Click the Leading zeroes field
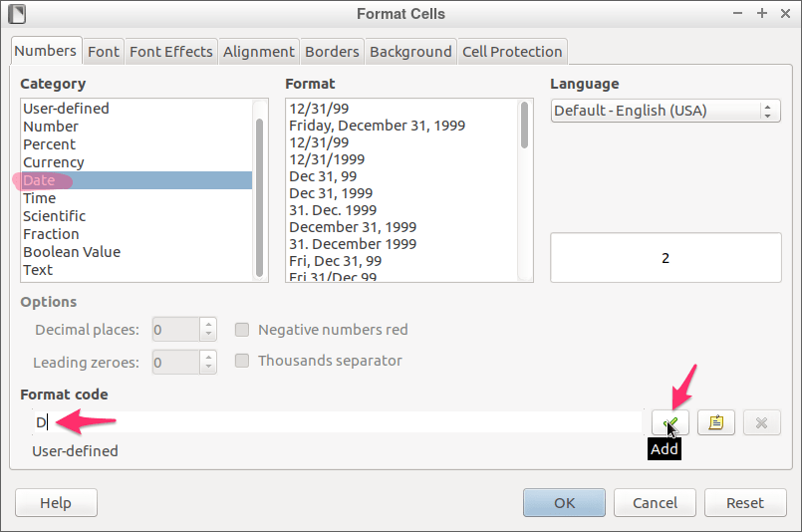The height and width of the screenshot is (532, 802). 176,363
